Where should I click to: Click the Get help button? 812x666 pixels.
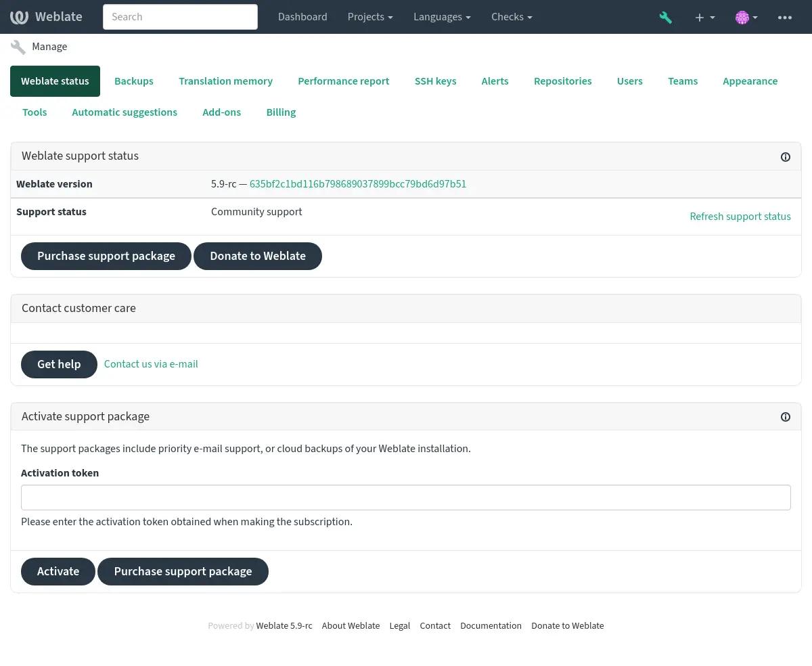point(59,364)
